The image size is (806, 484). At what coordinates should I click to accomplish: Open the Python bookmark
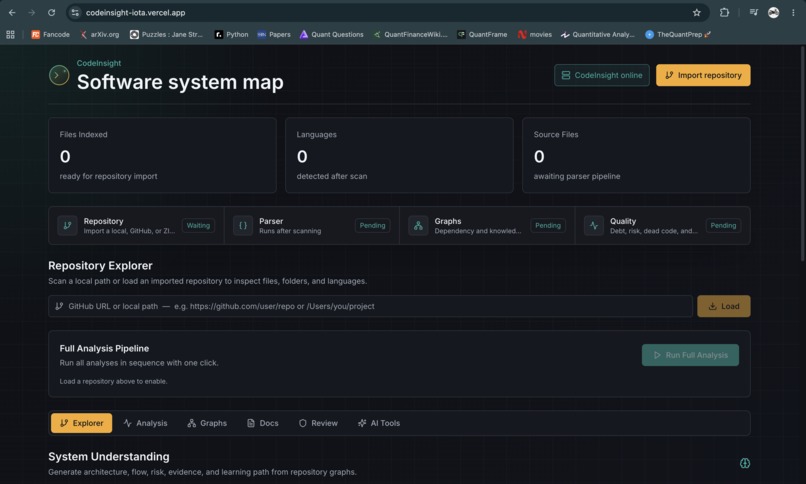click(x=231, y=34)
